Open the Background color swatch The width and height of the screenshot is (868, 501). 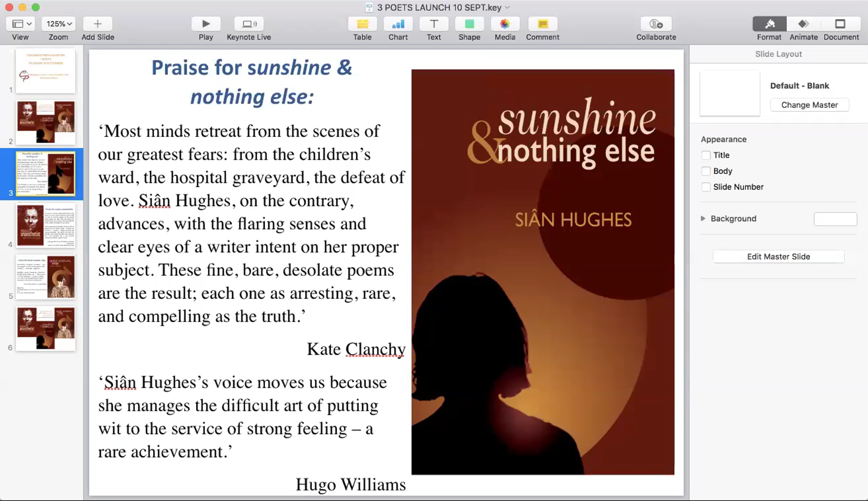point(835,219)
